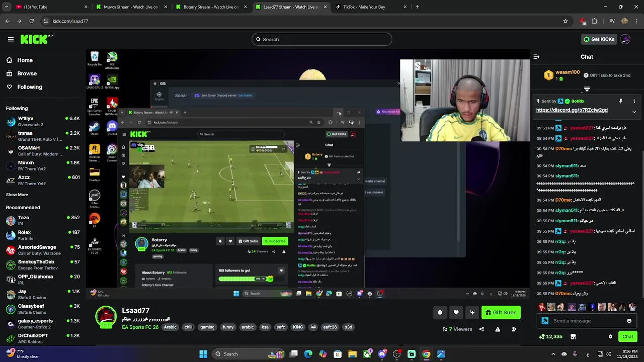
Task: Click the eafc26 tag
Action: coord(330,327)
